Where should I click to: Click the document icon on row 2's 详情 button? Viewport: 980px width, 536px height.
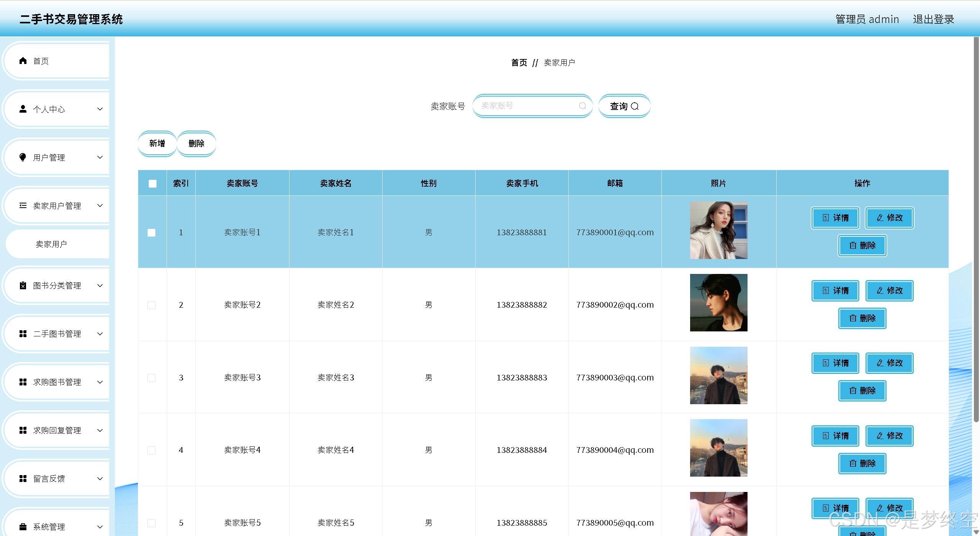[826, 290]
